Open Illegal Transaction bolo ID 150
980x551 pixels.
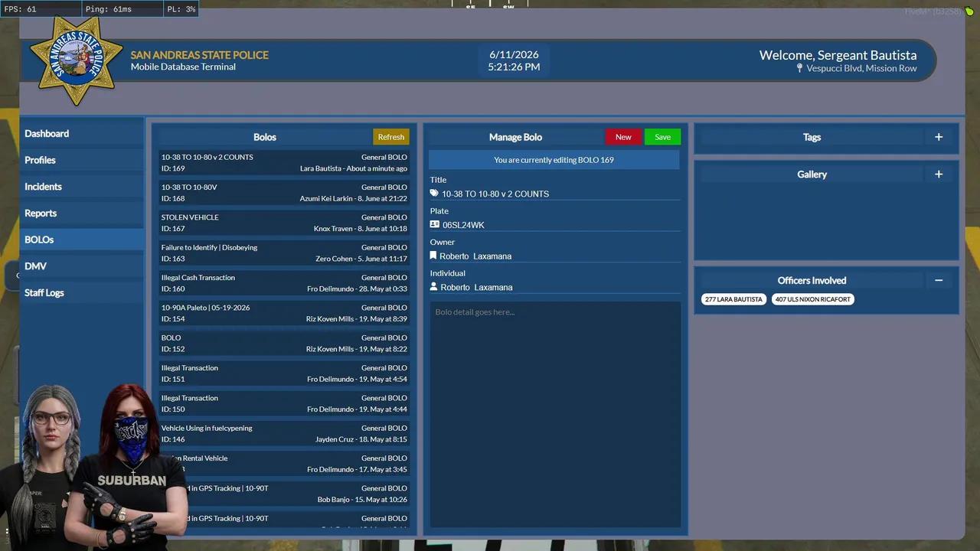284,403
